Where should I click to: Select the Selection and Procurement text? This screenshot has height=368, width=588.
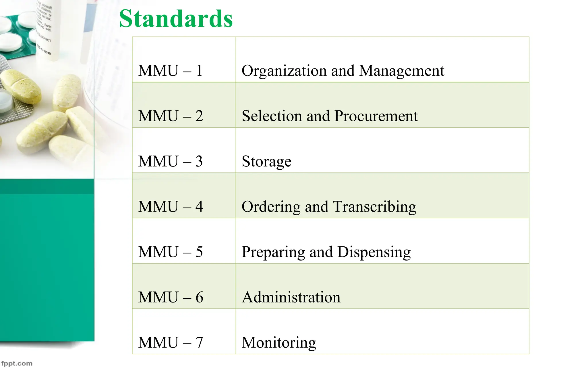click(x=330, y=116)
